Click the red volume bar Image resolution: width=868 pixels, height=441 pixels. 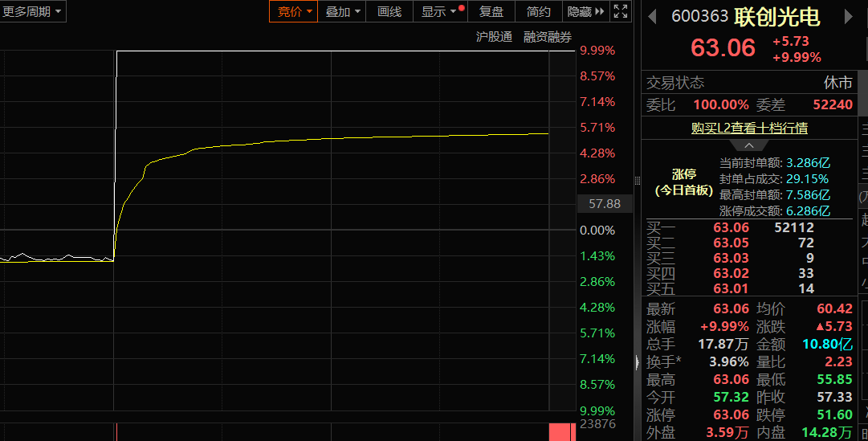pyautogui.click(x=561, y=432)
